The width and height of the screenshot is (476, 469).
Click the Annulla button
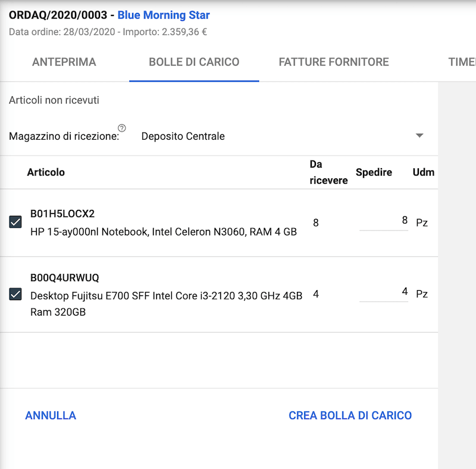coord(51,416)
